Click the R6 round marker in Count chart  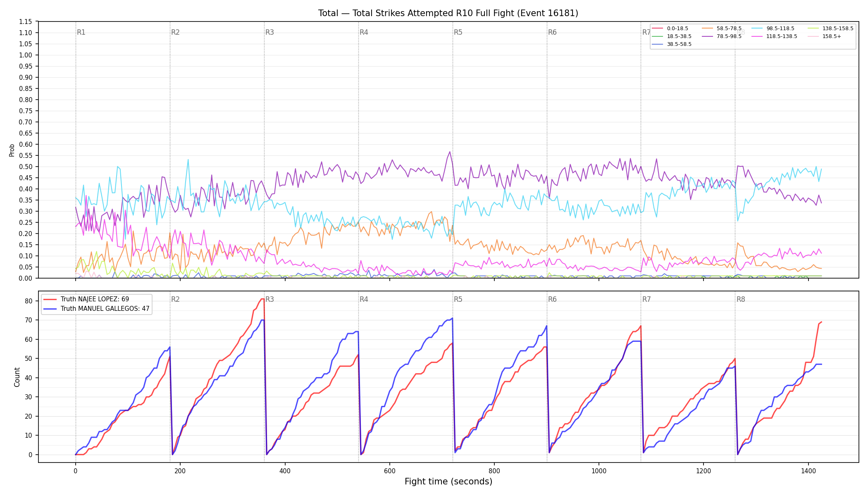pos(552,299)
